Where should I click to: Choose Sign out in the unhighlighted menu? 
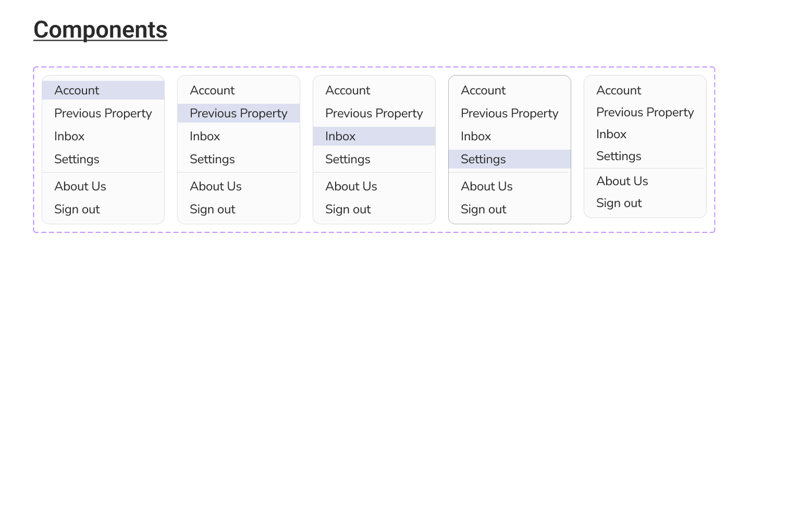[x=619, y=203]
